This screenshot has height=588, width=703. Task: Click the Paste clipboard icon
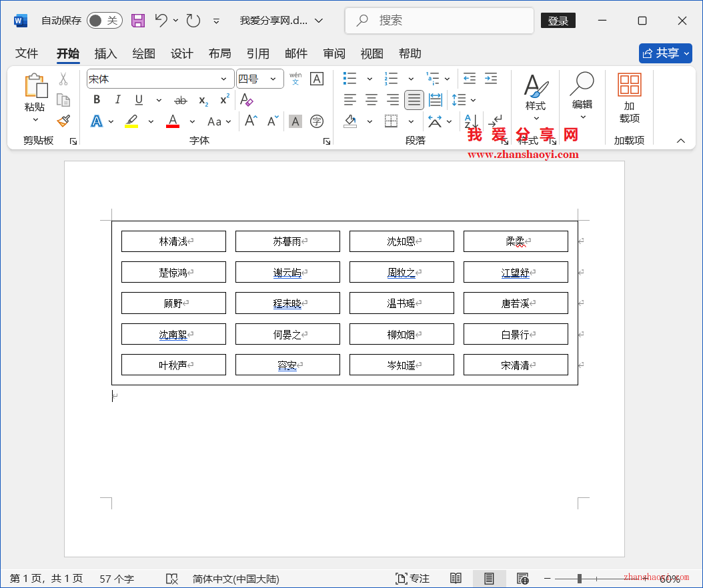(x=35, y=85)
